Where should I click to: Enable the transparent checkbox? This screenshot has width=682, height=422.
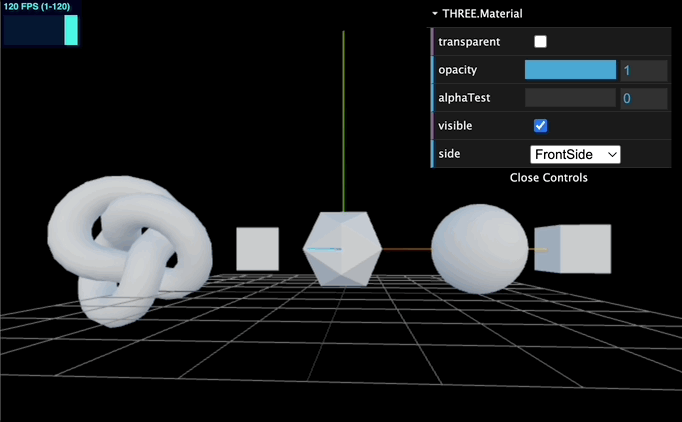pyautogui.click(x=540, y=41)
